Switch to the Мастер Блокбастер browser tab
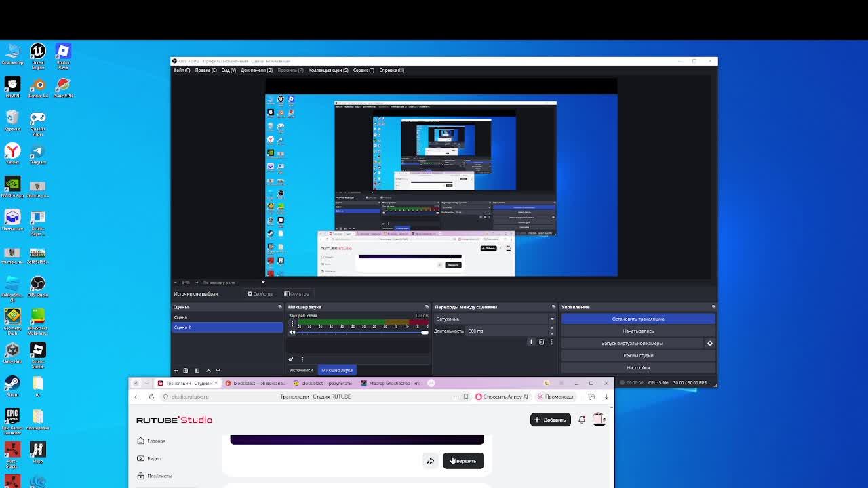This screenshot has height=488, width=868. tap(390, 383)
